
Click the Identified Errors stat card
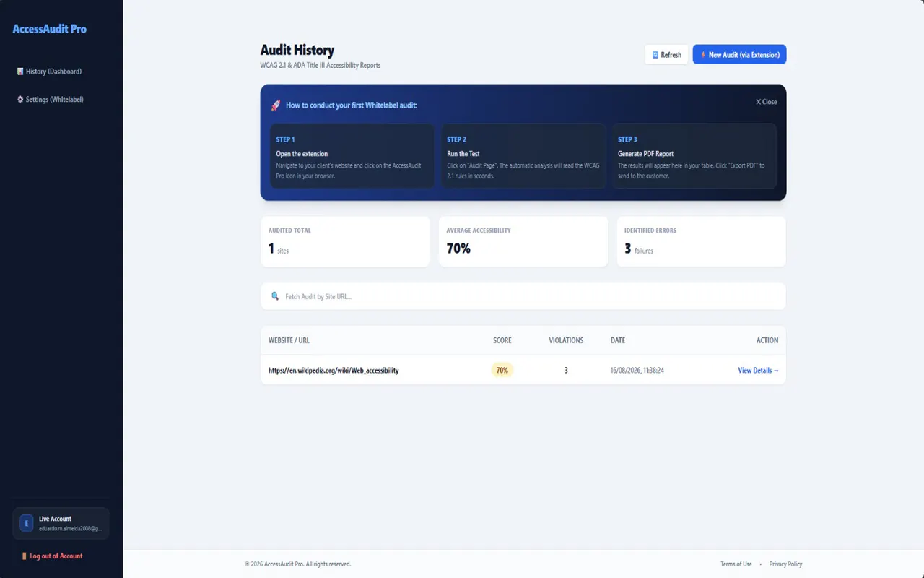point(701,241)
